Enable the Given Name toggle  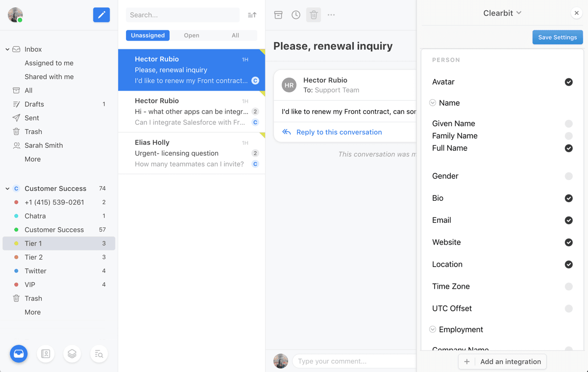[x=568, y=123]
